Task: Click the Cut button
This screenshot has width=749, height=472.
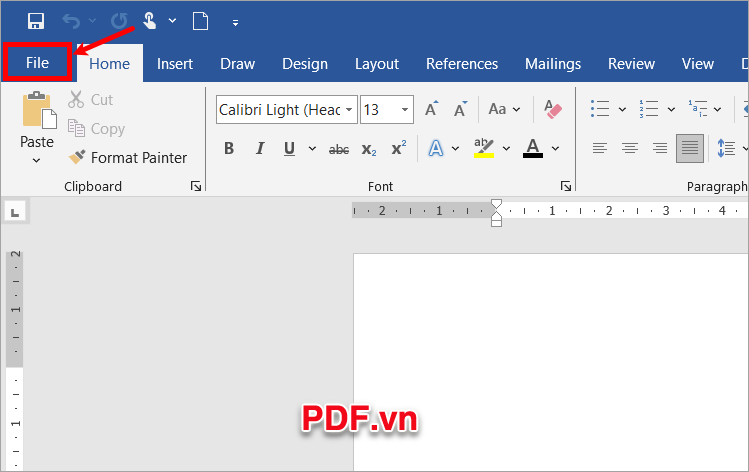Action: point(90,99)
